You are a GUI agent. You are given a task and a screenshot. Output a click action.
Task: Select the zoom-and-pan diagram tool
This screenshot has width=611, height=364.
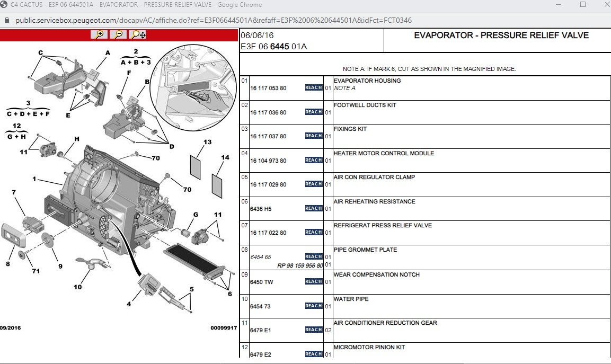138,34
